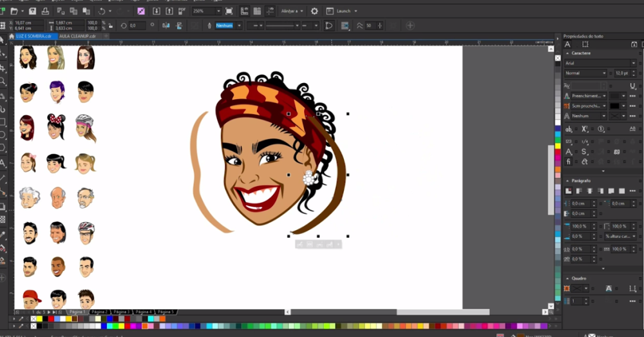The height and width of the screenshot is (337, 644).
Task: Click the Save icon in the toolbar
Action: click(x=32, y=11)
